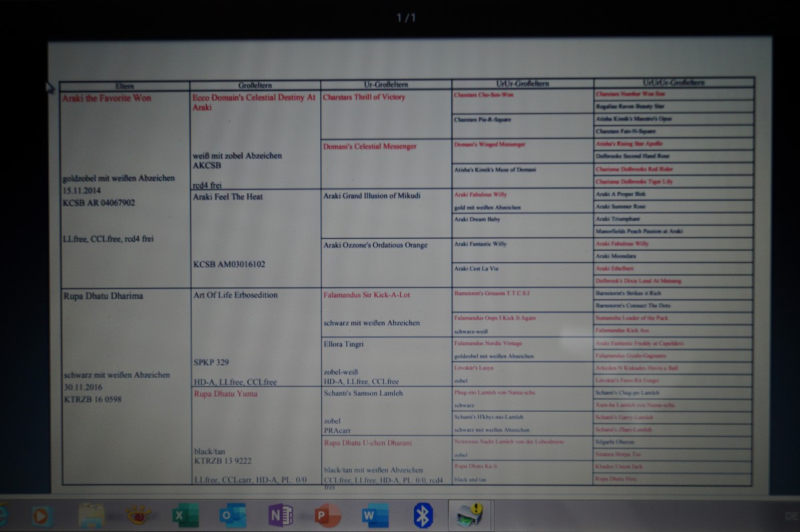The width and height of the screenshot is (800, 532).
Task: Open the XnView eye icon in the taskbar
Action: (139, 515)
